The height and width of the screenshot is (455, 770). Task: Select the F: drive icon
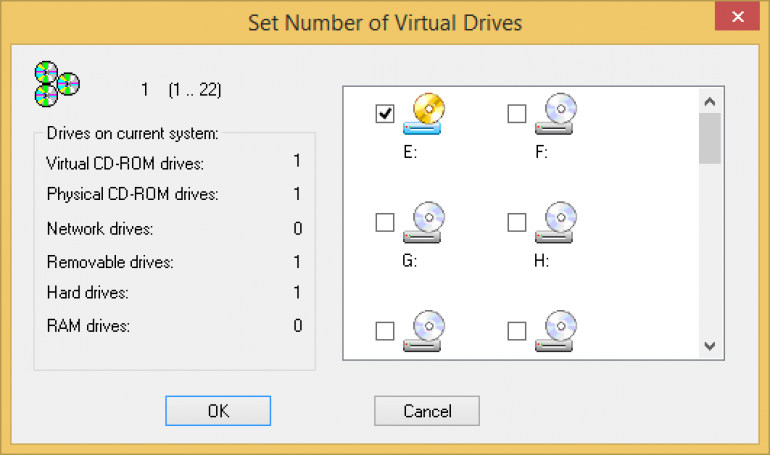click(555, 114)
